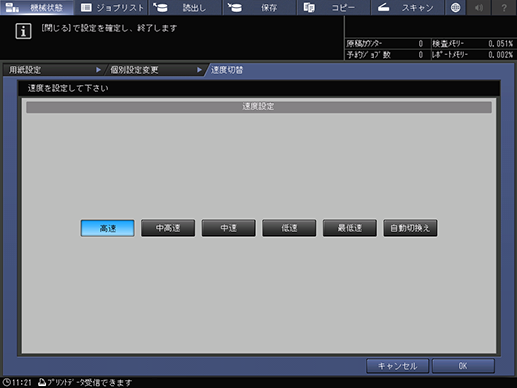Go back to 個別設定変更 breadcrumb
517x388 pixels.
pyautogui.click(x=155, y=70)
